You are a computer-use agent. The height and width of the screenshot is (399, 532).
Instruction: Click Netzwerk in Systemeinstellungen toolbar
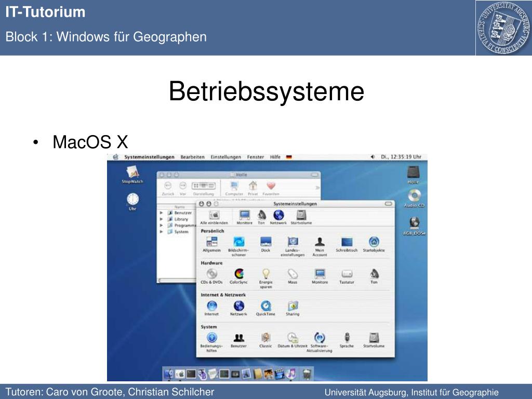[x=278, y=217]
